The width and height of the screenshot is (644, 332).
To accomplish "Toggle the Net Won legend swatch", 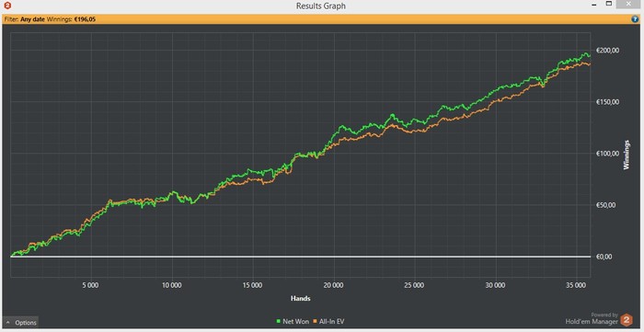I will (280, 322).
